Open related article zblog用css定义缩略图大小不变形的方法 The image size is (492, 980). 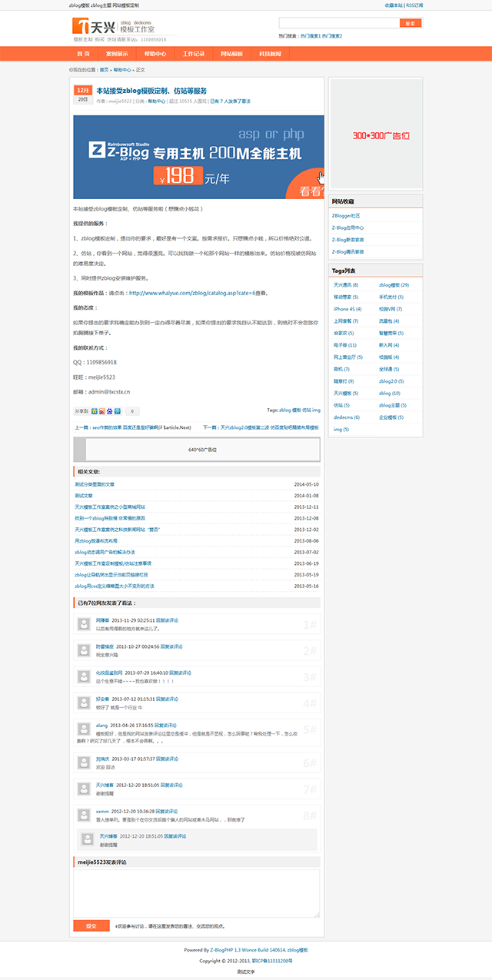[x=115, y=586]
